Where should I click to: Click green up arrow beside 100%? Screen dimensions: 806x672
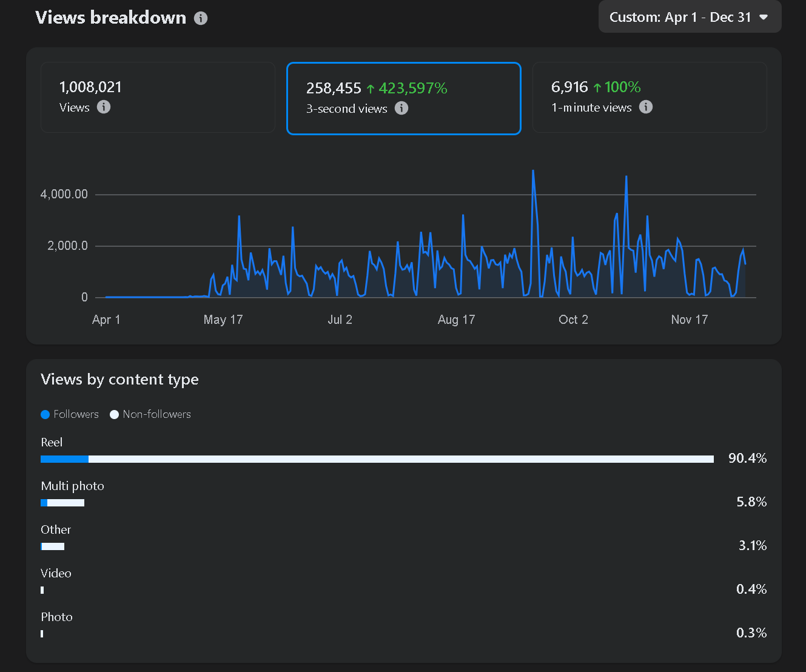(x=597, y=88)
